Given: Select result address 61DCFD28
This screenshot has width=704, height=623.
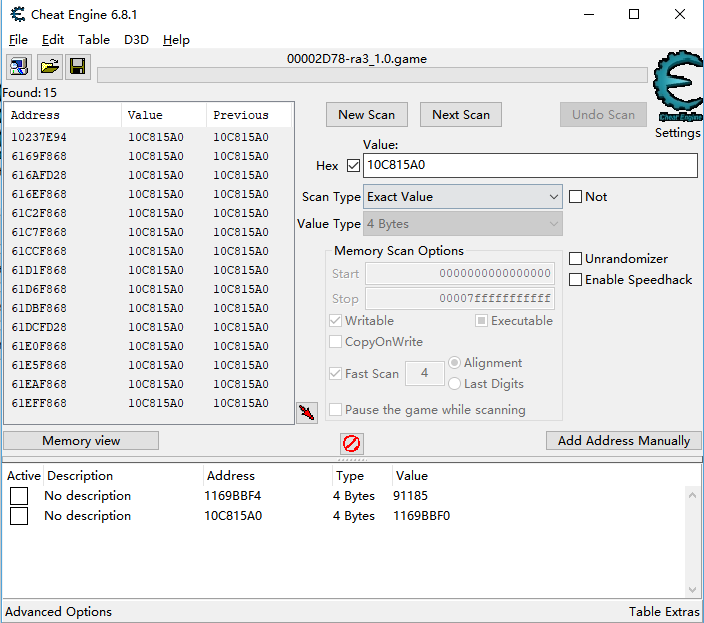Looking at the screenshot, I should (39, 327).
